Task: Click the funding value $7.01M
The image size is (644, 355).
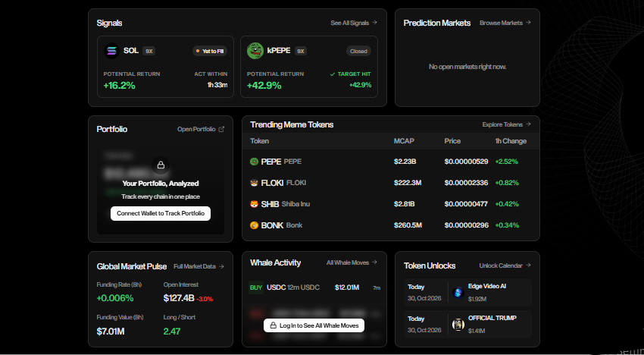Action: coord(111,331)
